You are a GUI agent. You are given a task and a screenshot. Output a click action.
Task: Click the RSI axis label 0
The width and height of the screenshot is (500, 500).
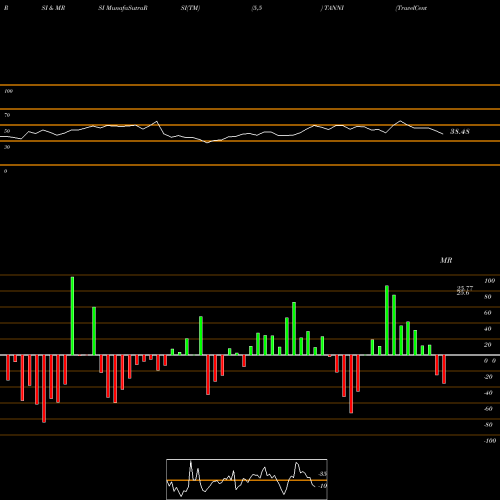pyautogui.click(x=5, y=171)
